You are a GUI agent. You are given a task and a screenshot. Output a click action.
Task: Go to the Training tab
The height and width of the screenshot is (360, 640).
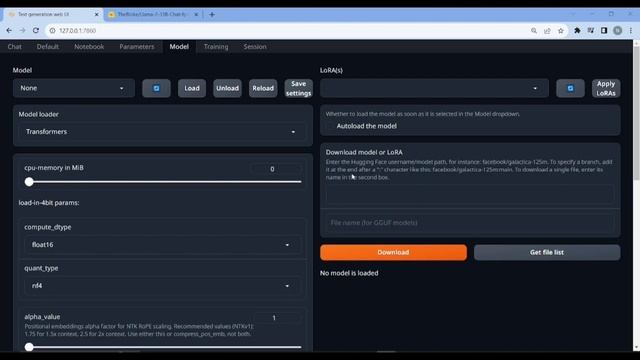click(216, 47)
